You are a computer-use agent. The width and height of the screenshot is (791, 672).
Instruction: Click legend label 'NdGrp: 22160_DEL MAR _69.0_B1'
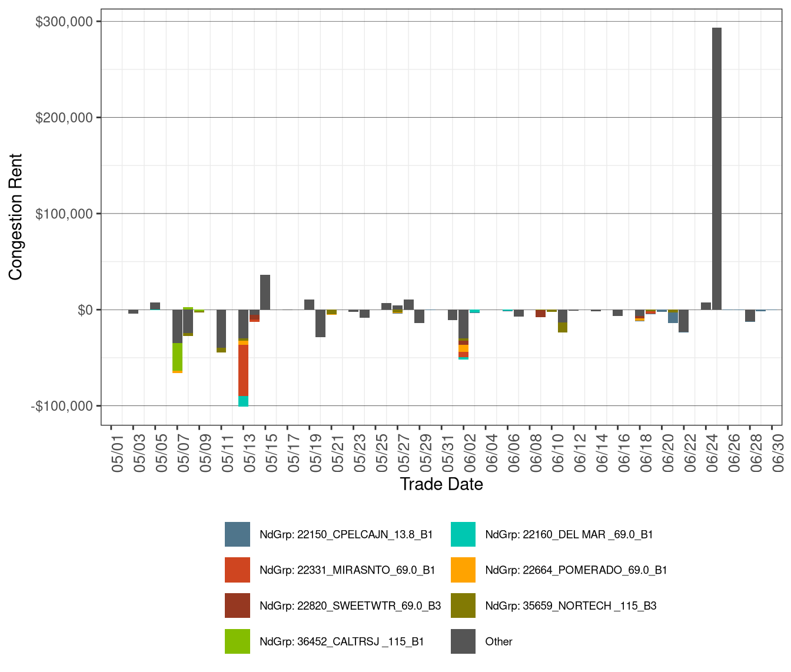pyautogui.click(x=569, y=535)
